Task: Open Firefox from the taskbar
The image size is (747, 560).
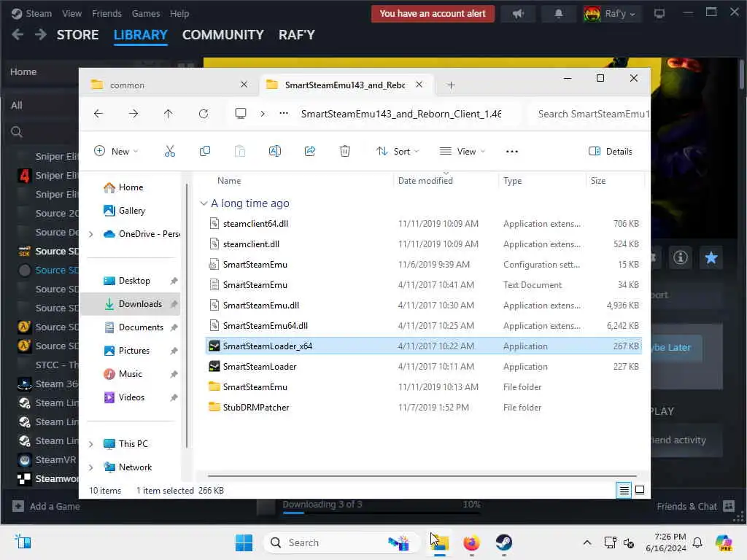Action: pyautogui.click(x=472, y=542)
